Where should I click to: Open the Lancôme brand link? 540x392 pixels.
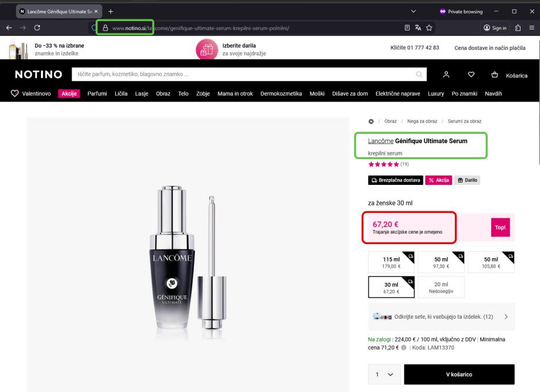pyautogui.click(x=380, y=141)
